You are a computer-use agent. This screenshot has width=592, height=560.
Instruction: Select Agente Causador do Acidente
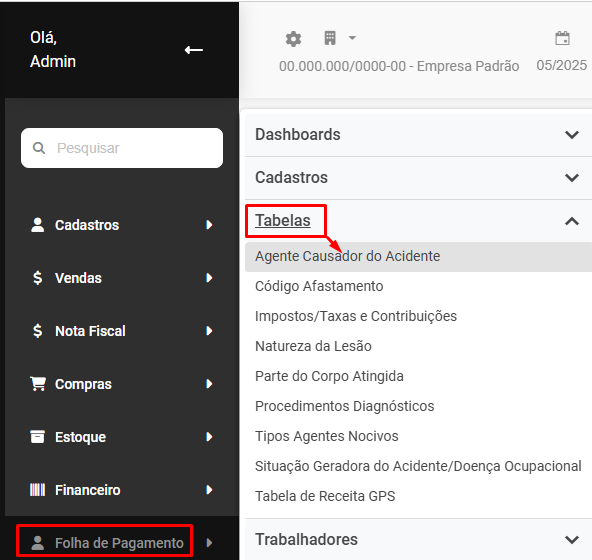[418, 256]
